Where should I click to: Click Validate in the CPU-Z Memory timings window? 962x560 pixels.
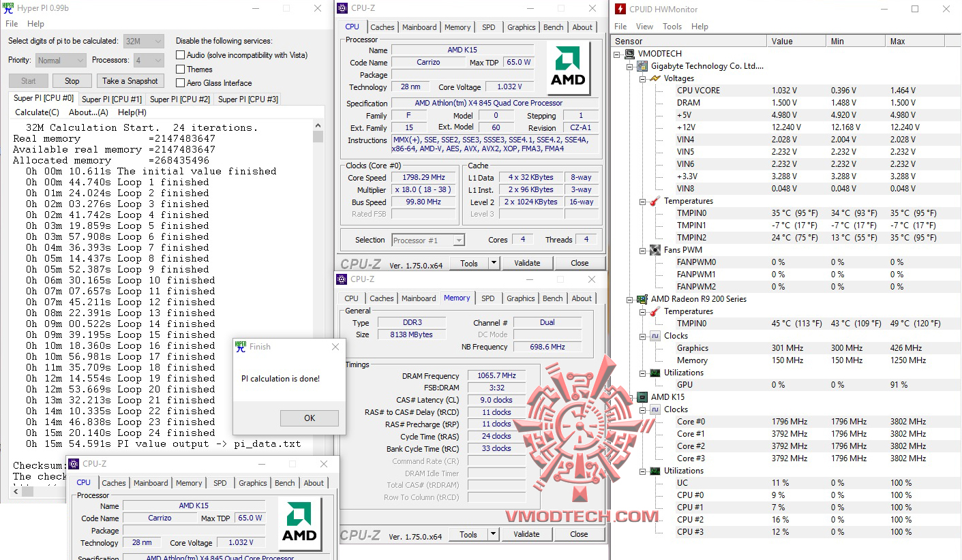tap(526, 535)
